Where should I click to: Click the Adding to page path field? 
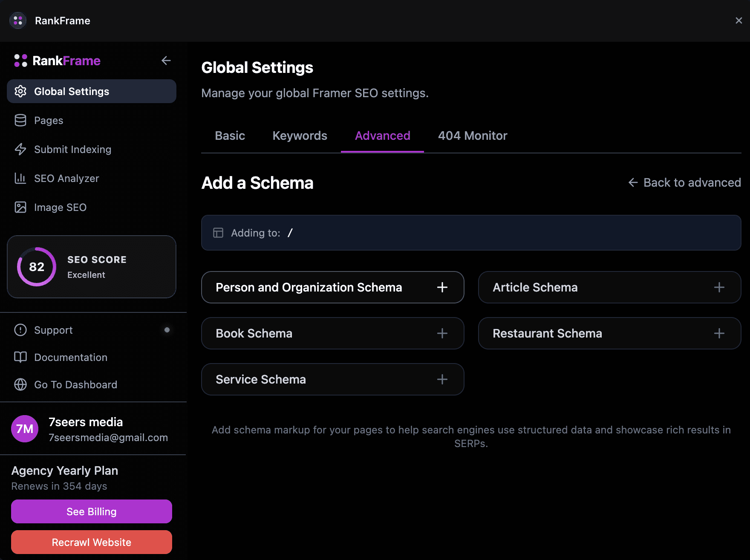coord(471,233)
